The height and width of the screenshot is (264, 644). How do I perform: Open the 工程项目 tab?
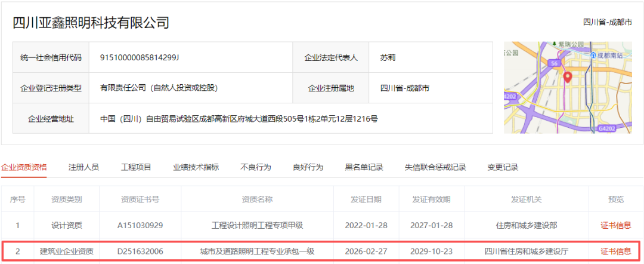coord(137,167)
